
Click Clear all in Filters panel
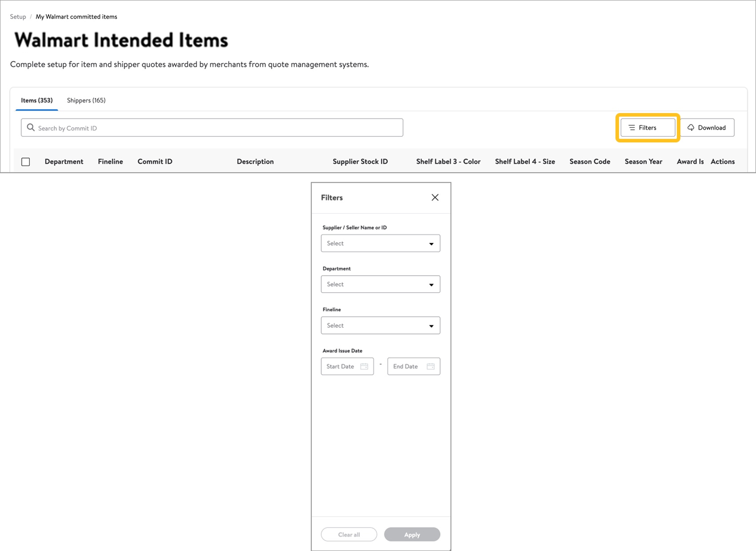[349, 534]
